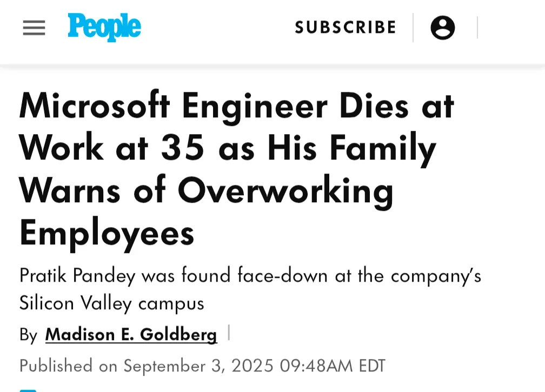
Task: Click the People logo
Action: coord(104,27)
